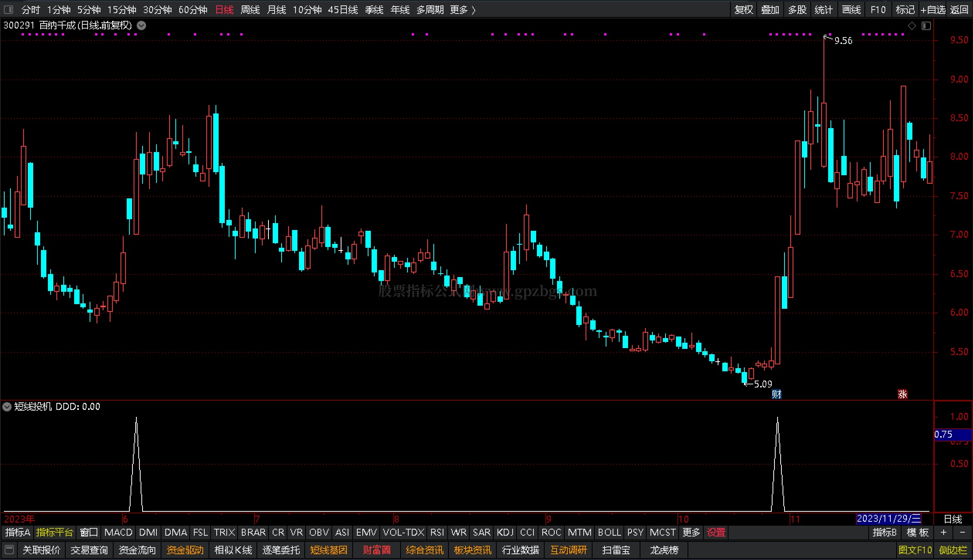Screen dimensions: 973x560
Task: Toggle the 侧边栏 sidebar
Action: pos(953,550)
